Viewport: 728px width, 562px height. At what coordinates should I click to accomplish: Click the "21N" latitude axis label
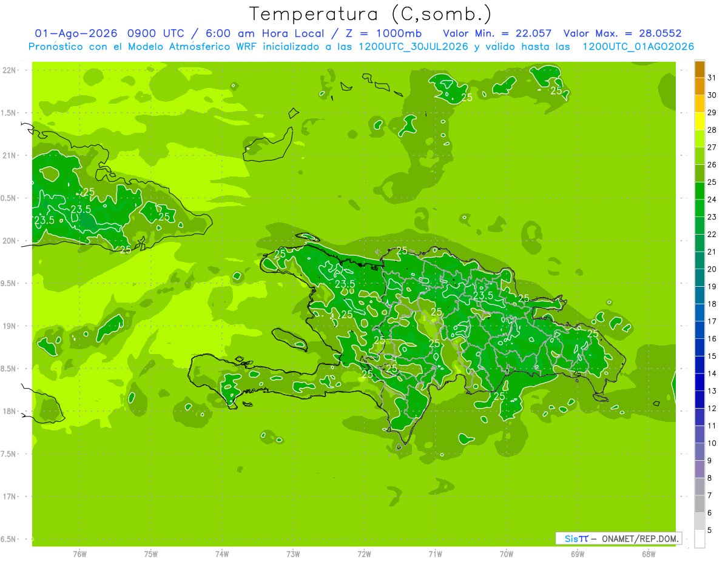9,155
